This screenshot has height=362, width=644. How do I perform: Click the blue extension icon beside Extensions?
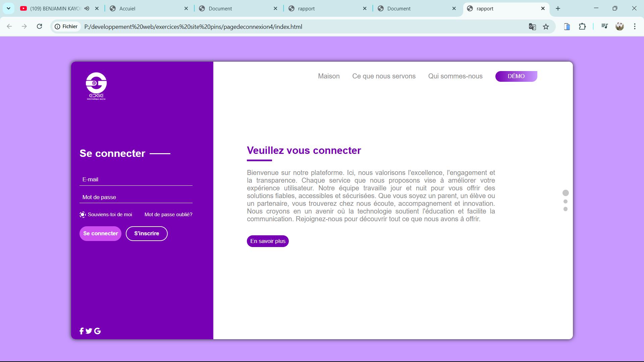click(x=567, y=26)
